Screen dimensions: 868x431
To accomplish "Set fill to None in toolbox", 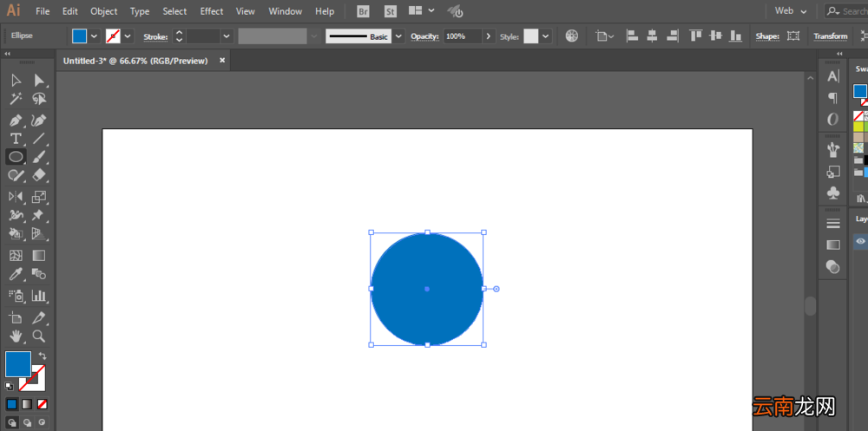I will [x=42, y=404].
